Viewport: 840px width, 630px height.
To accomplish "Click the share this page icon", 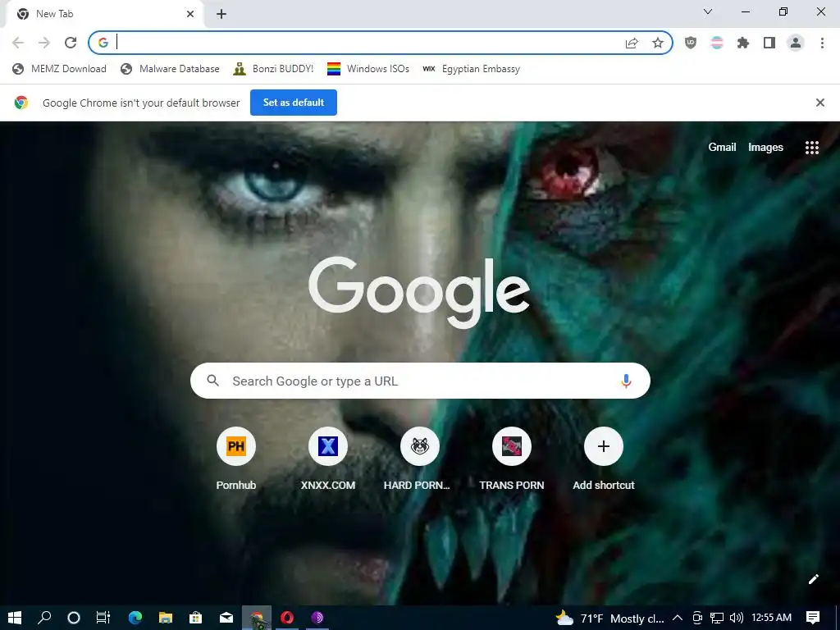I will (x=632, y=43).
